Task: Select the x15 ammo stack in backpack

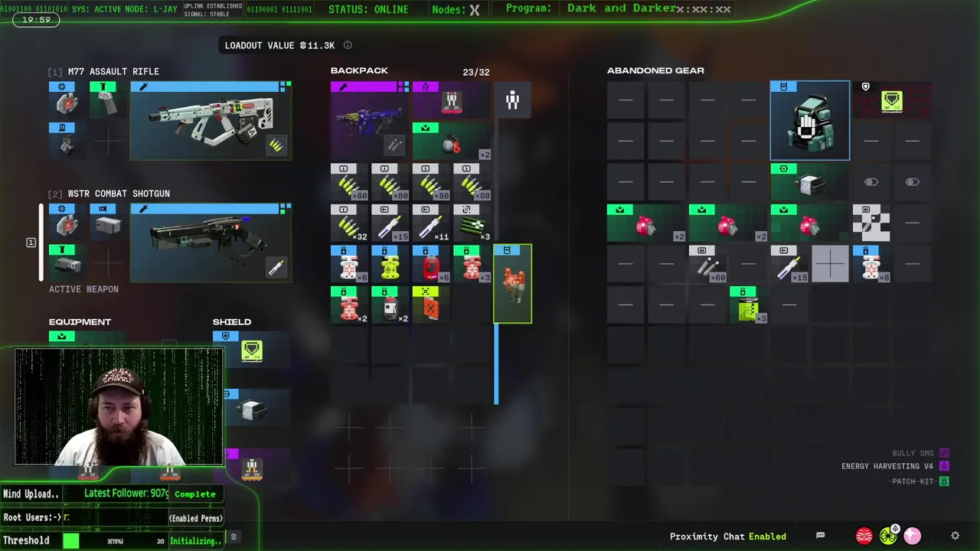Action: [390, 223]
